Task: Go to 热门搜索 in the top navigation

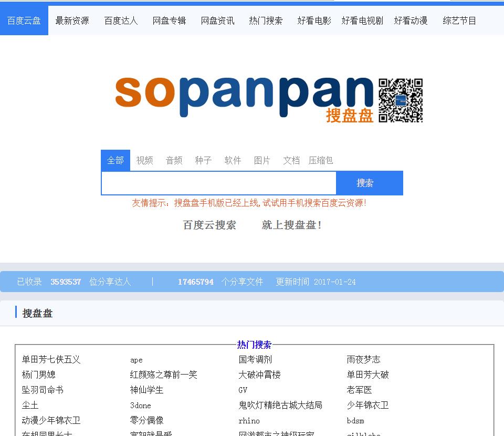Action: click(266, 20)
